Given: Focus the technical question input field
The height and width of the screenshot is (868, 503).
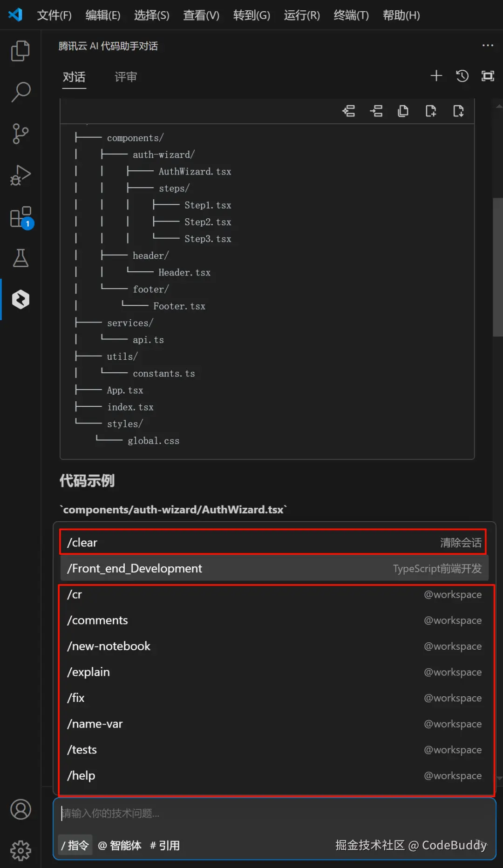Looking at the screenshot, I should click(275, 814).
